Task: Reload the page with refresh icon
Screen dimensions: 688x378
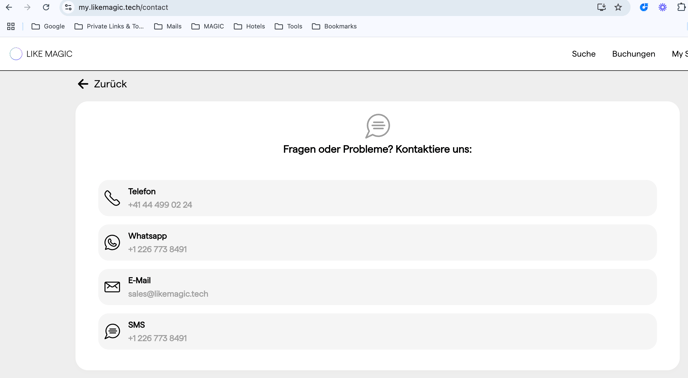Action: (x=46, y=7)
